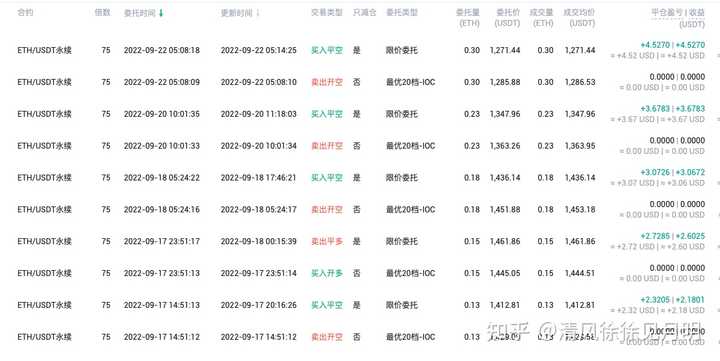Select order time 2022-09-18 05:24:22
Viewport: 720px width, 361px height.
tap(162, 178)
